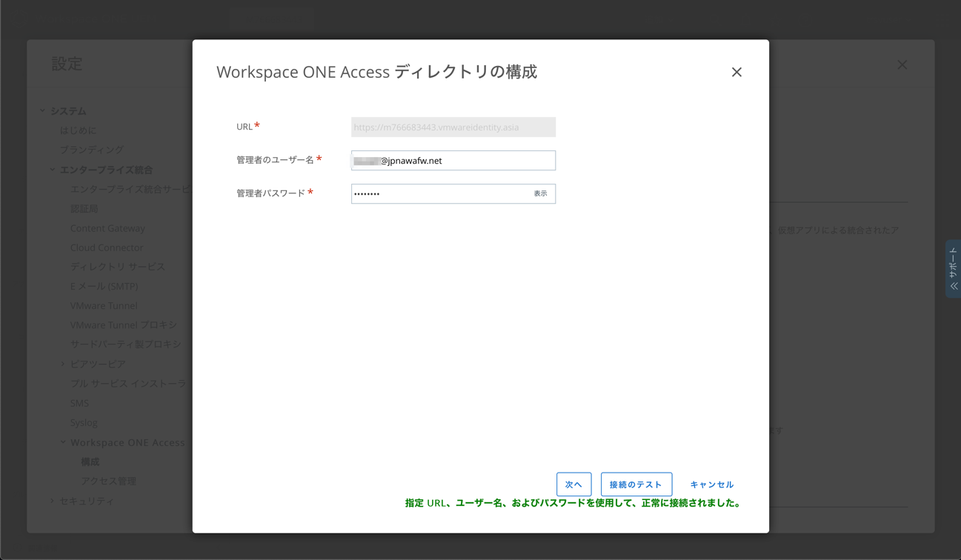The height and width of the screenshot is (560, 961).
Task: Open Syslog settings
Action: [84, 422]
